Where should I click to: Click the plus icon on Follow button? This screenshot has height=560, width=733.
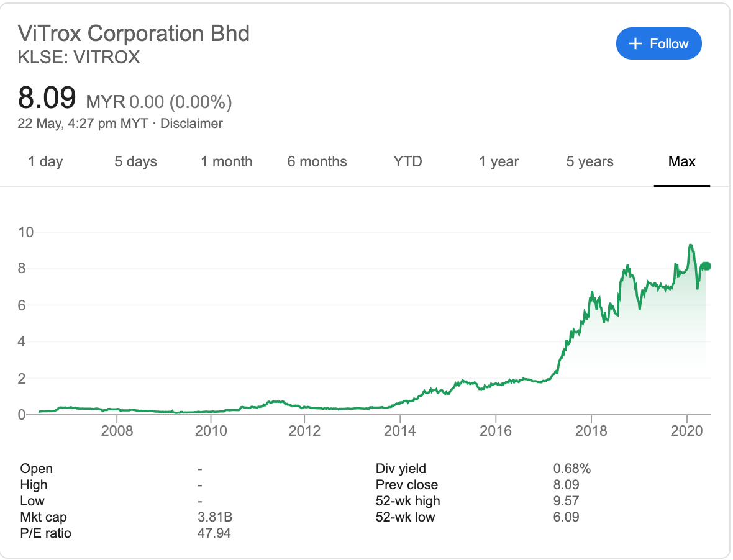click(635, 44)
